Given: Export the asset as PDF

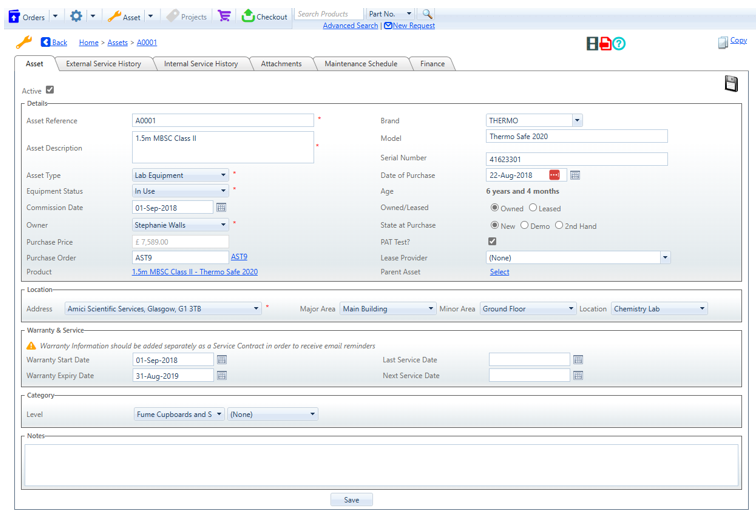Looking at the screenshot, I should pos(605,44).
